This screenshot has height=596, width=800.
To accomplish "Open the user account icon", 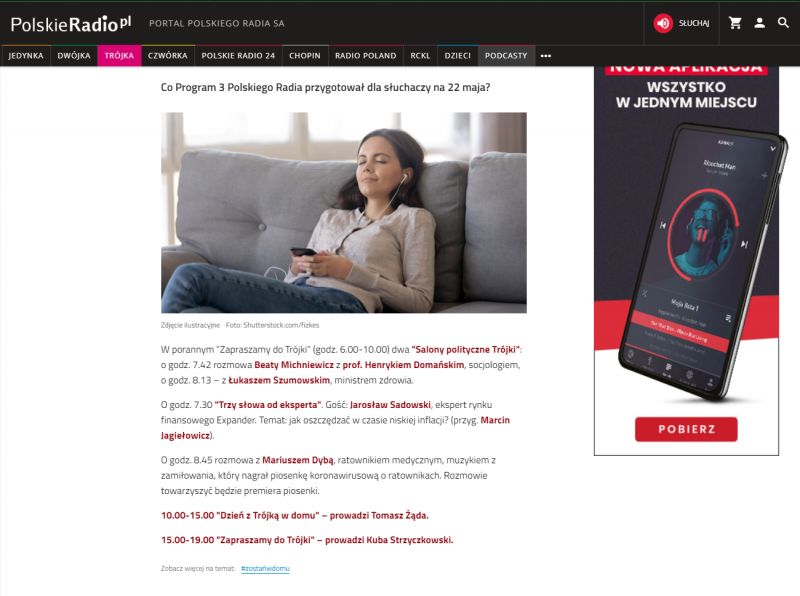I will coord(759,23).
